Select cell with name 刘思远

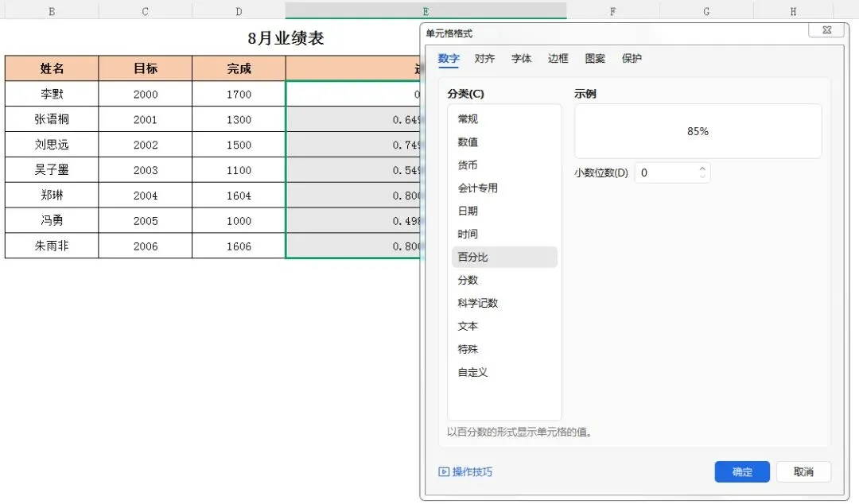pos(52,145)
